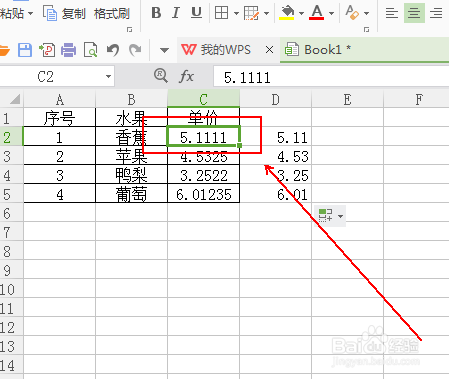The image size is (449, 379).
Task: Click cell containing 鸭梨
Action: [x=131, y=175]
